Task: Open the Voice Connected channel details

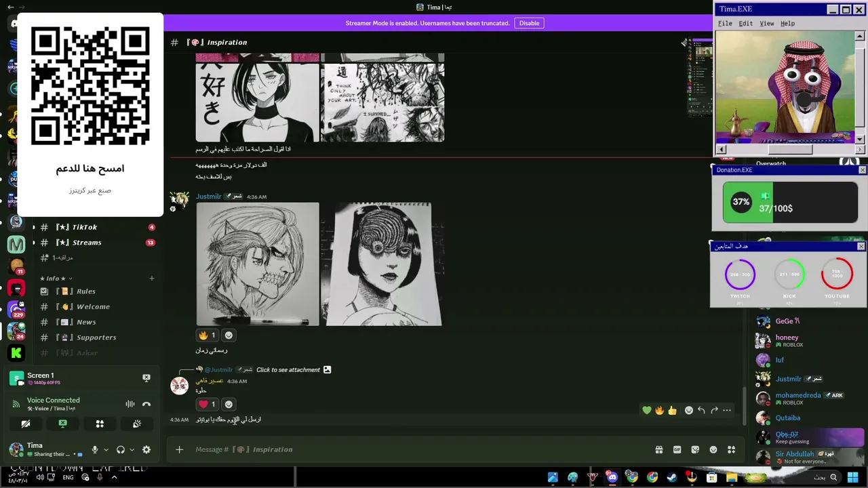Action: (54, 400)
